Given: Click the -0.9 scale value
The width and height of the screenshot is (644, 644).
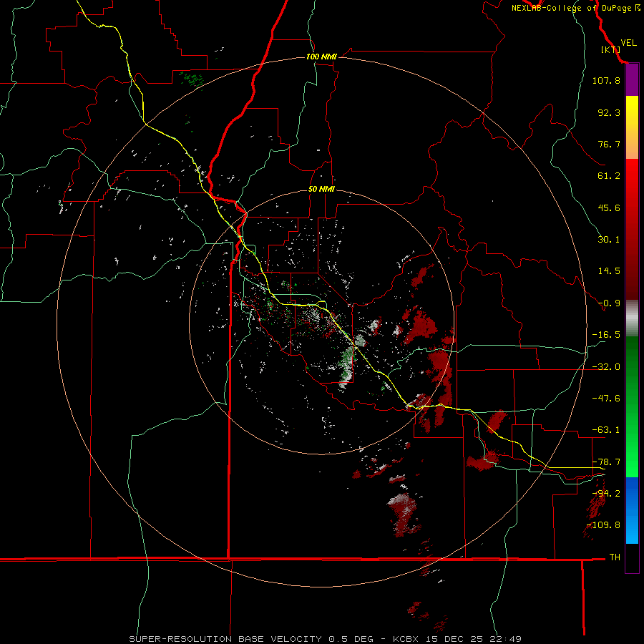Looking at the screenshot, I should click(x=609, y=303).
